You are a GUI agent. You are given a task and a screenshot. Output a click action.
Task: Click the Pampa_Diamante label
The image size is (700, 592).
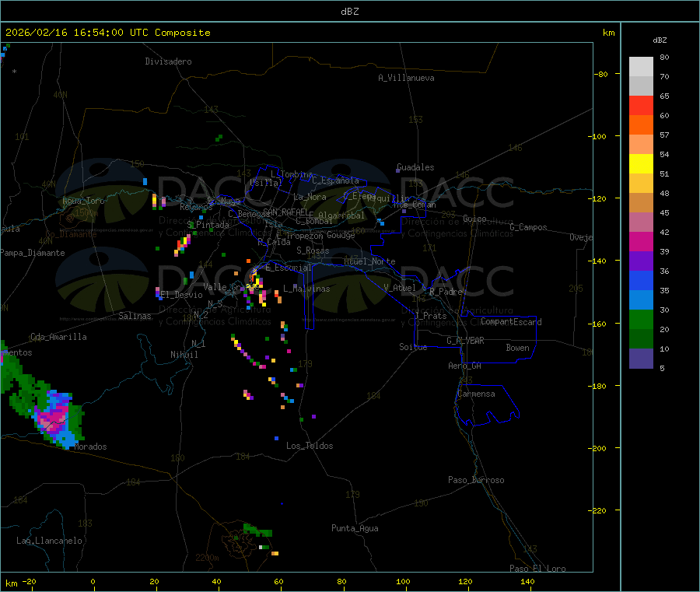point(33,253)
